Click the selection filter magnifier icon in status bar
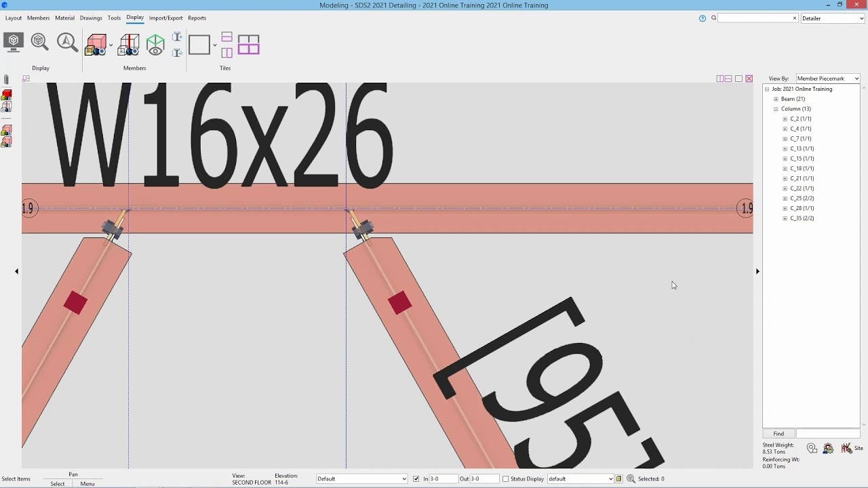The image size is (868, 488). point(631,479)
